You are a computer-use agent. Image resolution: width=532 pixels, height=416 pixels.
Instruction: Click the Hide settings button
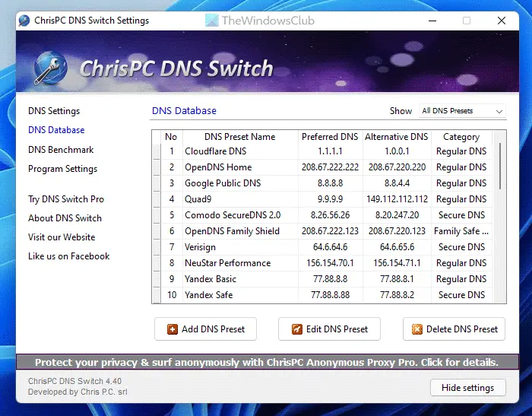click(x=468, y=388)
